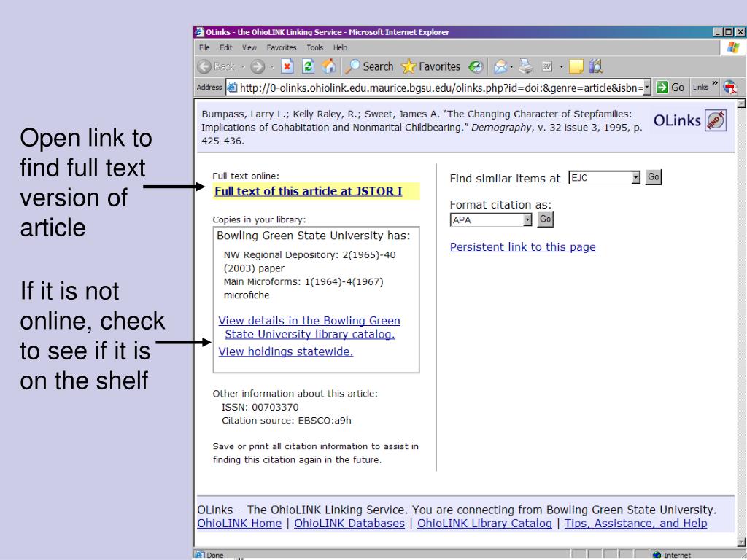Open the File menu
Image resolution: width=747 pixels, height=560 pixels.
(204, 47)
